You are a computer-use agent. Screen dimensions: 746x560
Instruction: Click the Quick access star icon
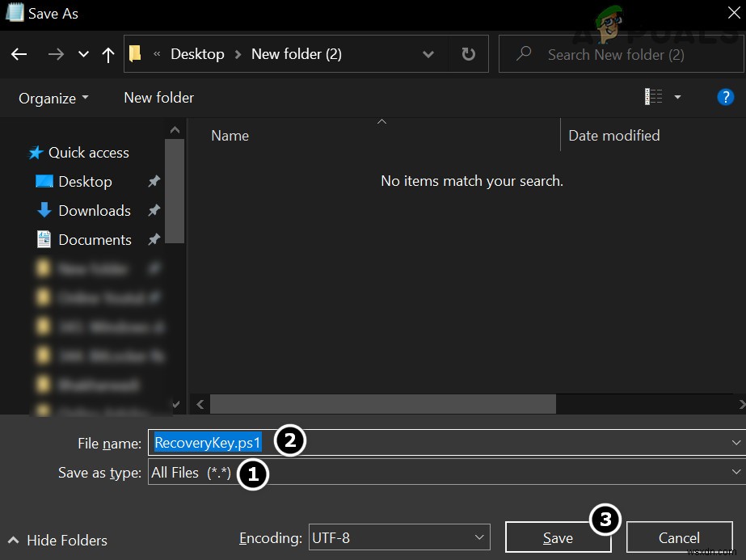[x=36, y=152]
